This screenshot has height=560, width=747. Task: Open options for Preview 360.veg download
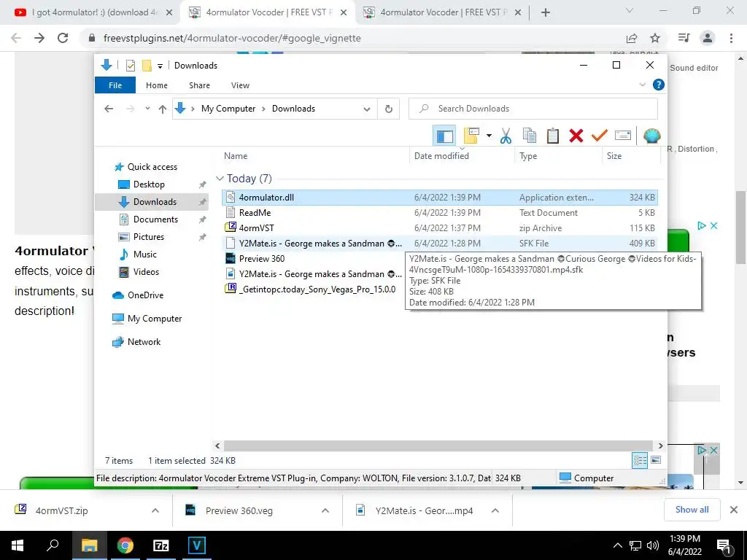pyautogui.click(x=325, y=510)
